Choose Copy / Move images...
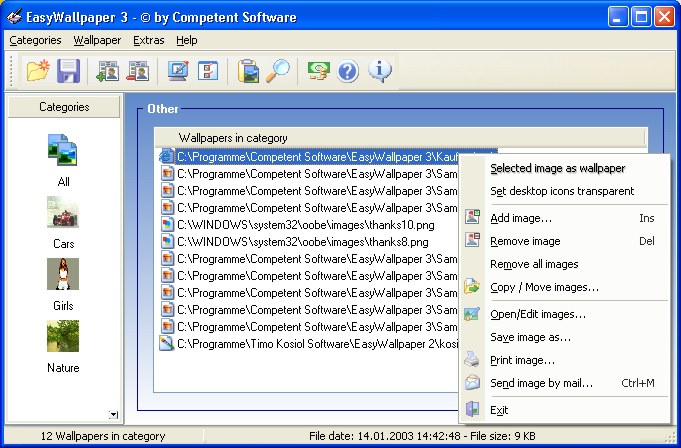The image size is (681, 448). [564, 287]
